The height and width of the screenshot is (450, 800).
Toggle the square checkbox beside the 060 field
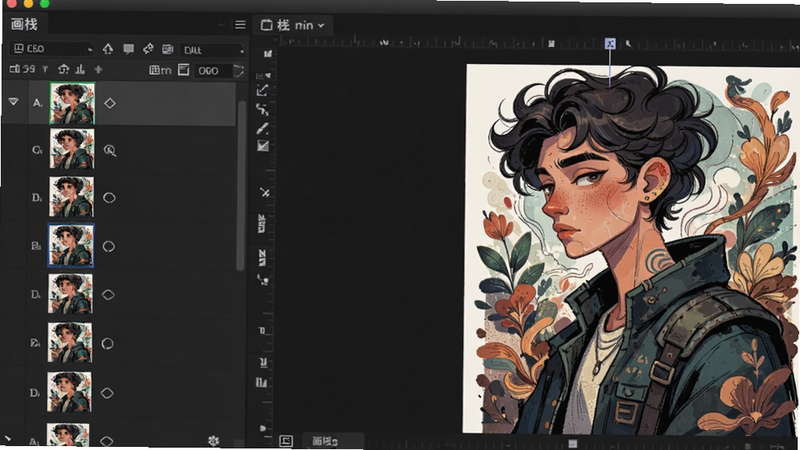[x=184, y=70]
